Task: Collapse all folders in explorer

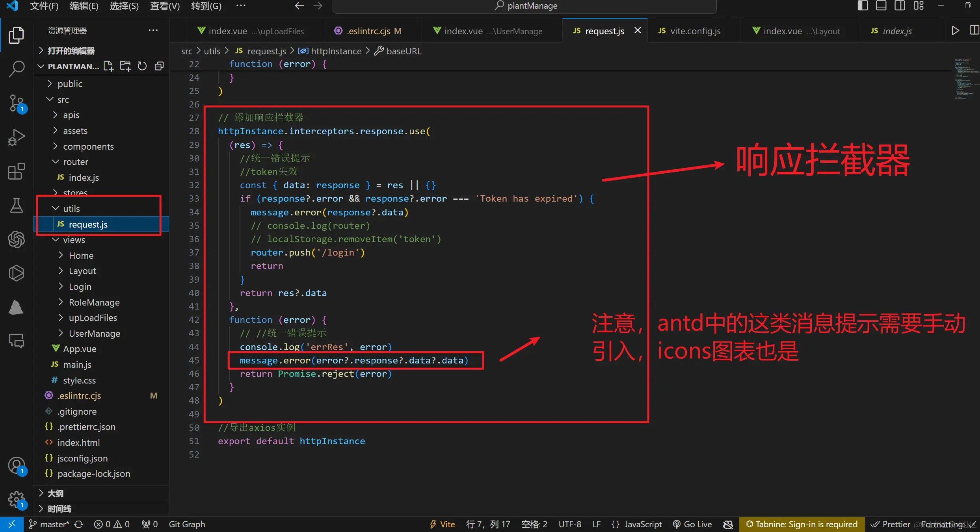Action: tap(159, 66)
